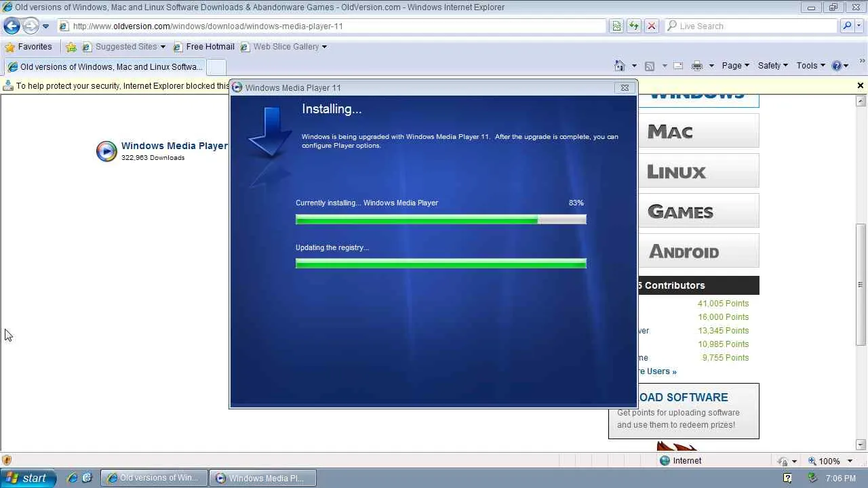Viewport: 868px width, 488px height.
Task: Open the 100% zoom level control
Action: (x=829, y=461)
